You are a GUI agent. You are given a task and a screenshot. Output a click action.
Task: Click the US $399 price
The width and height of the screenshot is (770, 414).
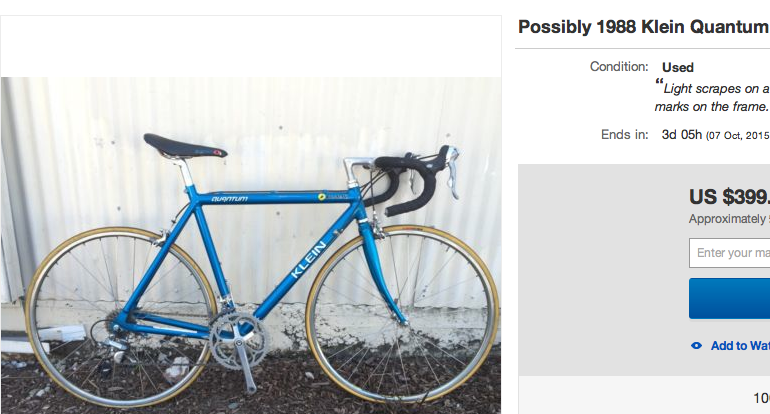(729, 197)
